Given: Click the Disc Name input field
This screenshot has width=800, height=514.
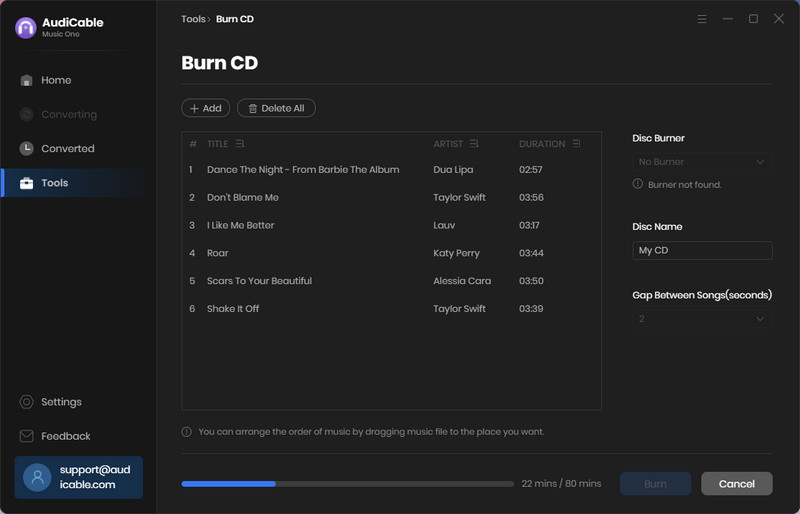Looking at the screenshot, I should click(702, 251).
